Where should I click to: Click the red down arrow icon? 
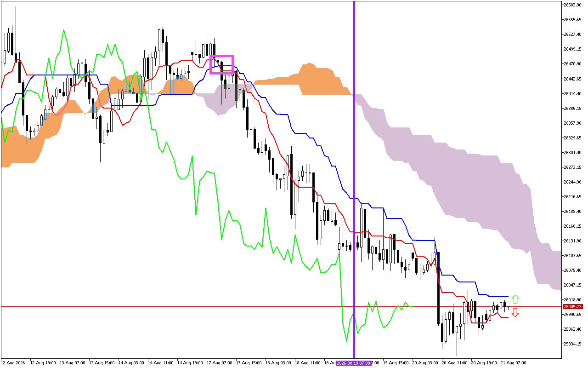515,313
